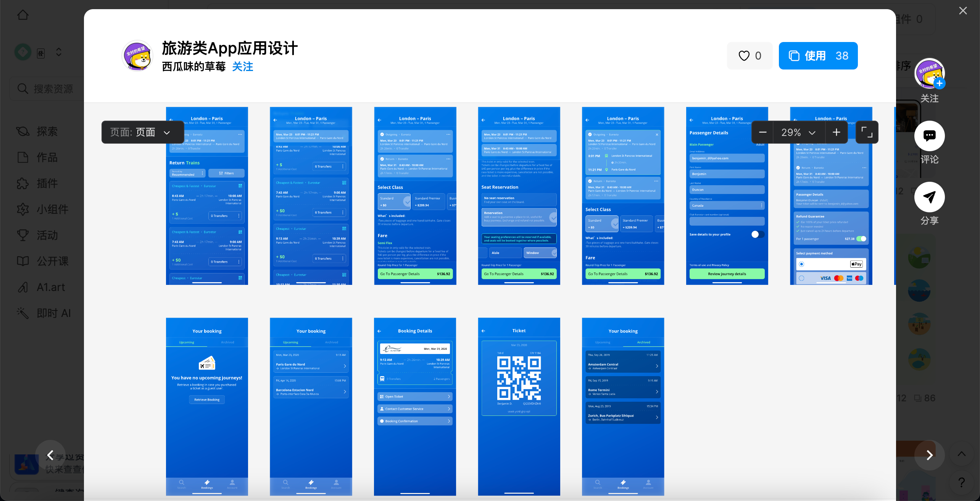Image resolution: width=980 pixels, height=501 pixels.
Task: Click the 分享 share paper-plane icon
Action: pos(929,197)
